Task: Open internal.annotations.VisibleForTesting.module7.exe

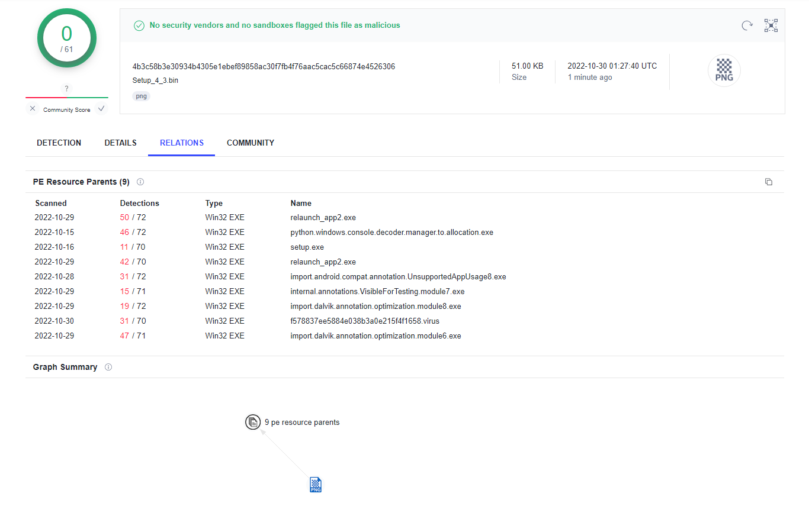Action: 378,292
